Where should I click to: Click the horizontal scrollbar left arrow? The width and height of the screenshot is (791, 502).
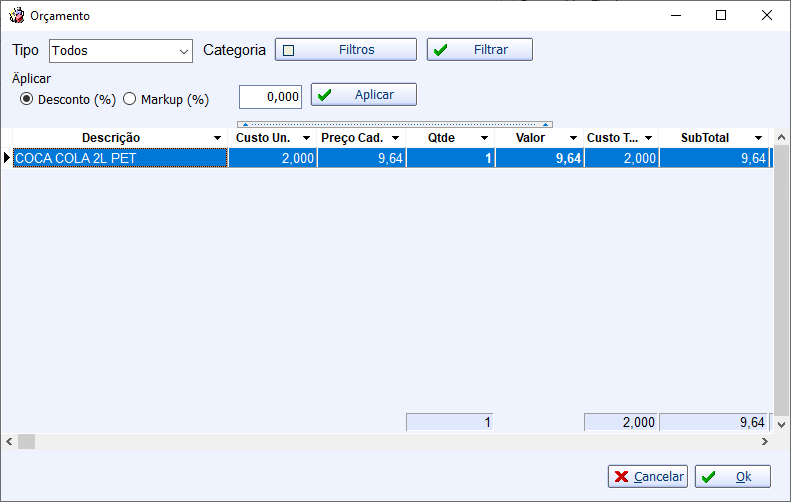coord(9,441)
